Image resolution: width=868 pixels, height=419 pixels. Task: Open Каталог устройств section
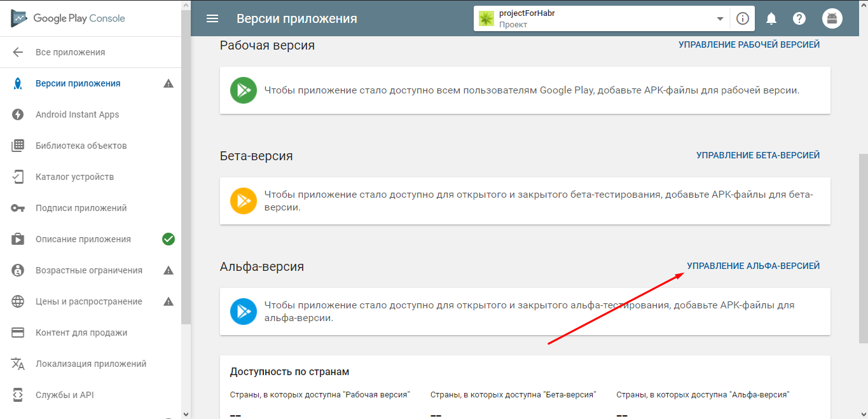(75, 177)
